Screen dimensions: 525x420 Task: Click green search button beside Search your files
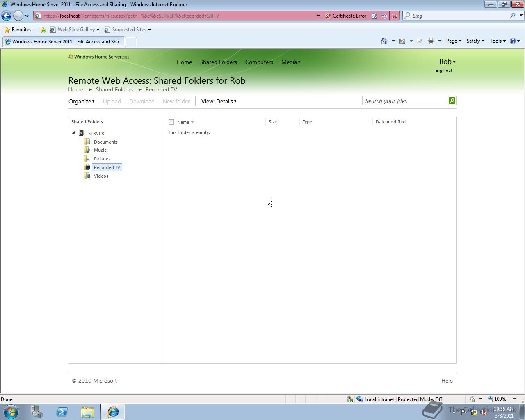(452, 100)
